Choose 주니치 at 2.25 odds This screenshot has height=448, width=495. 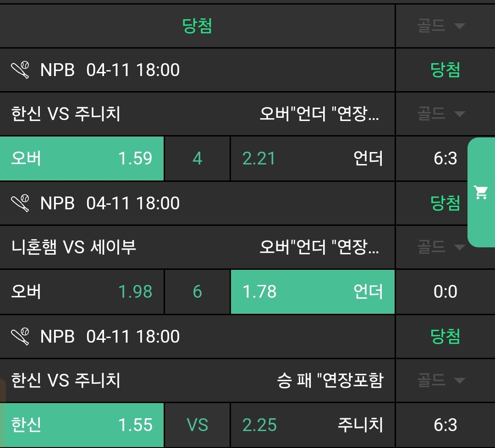(312, 425)
